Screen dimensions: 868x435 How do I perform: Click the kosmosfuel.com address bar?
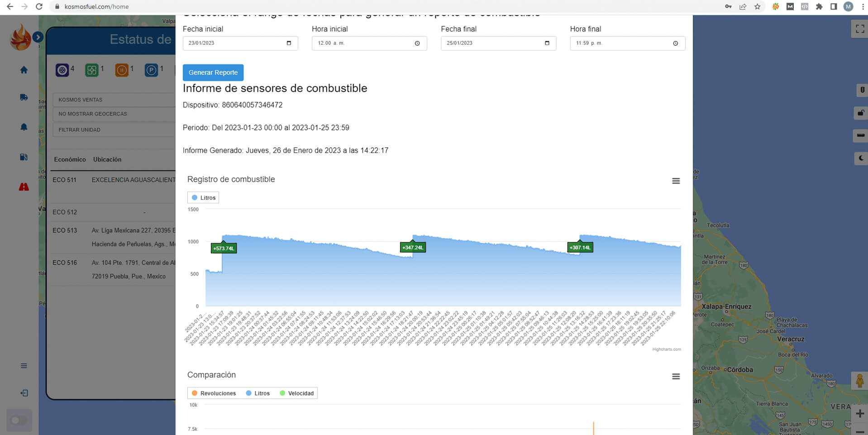[x=96, y=7]
